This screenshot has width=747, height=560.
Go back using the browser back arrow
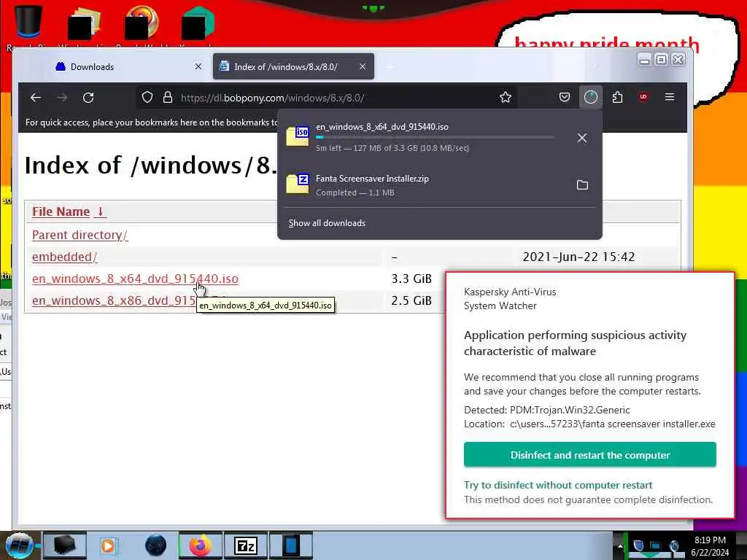point(36,98)
